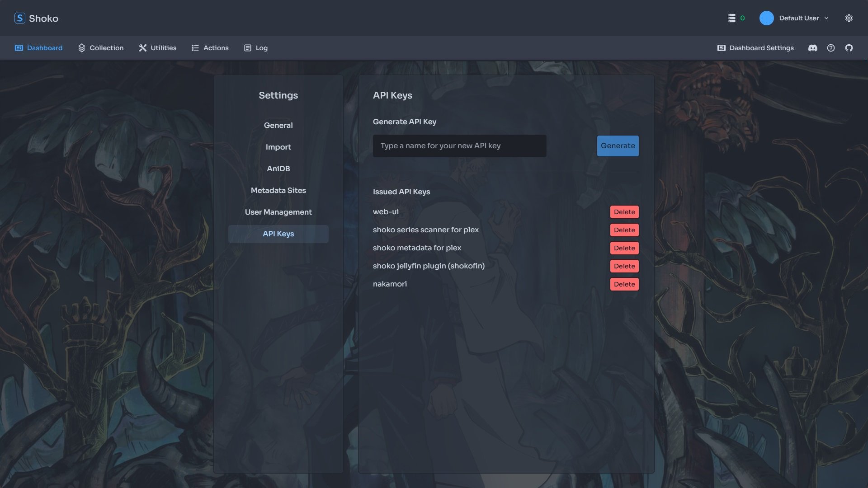This screenshot has height=488, width=868.
Task: Delete the web-ui API key
Action: (624, 212)
